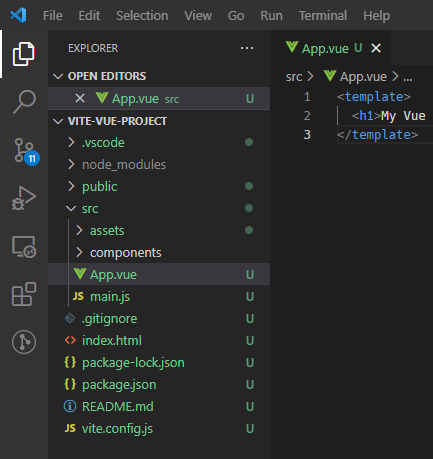
Task: Open package-lock.json in the file tree
Action: pos(159,362)
